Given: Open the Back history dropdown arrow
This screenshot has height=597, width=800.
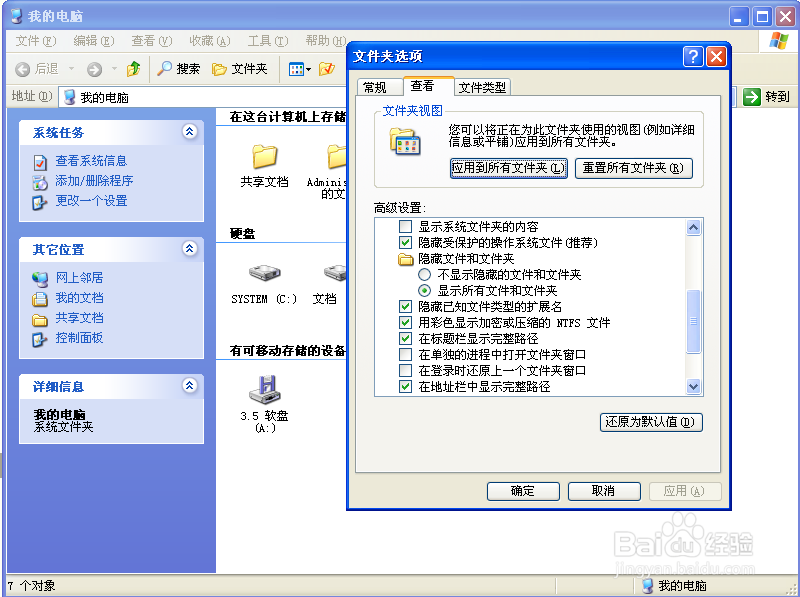Looking at the screenshot, I should click(71, 68).
